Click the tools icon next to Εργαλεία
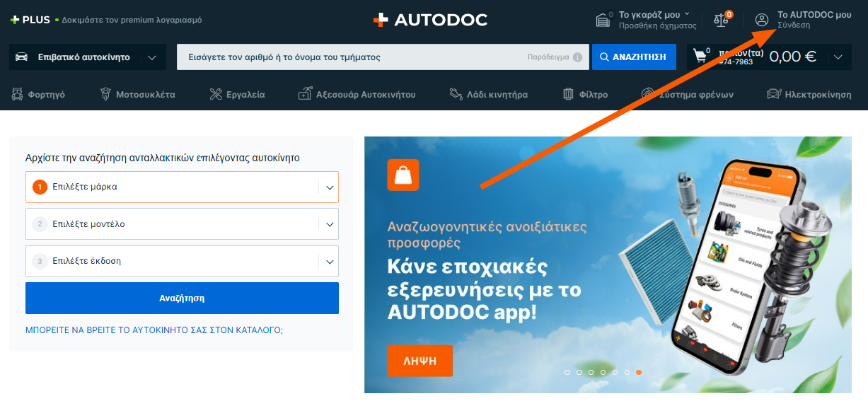The width and height of the screenshot is (868, 413). click(x=216, y=94)
